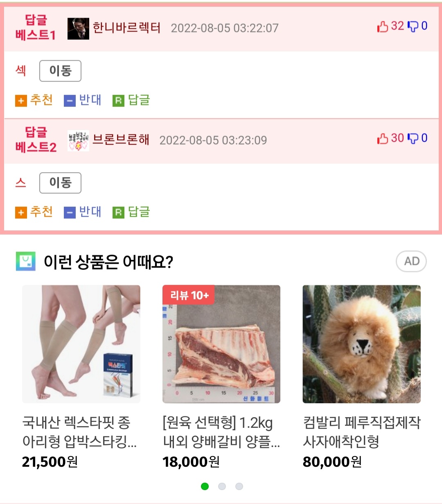Click the orange 추천 plus icon on first comment
The image size is (442, 504).
[21, 101]
